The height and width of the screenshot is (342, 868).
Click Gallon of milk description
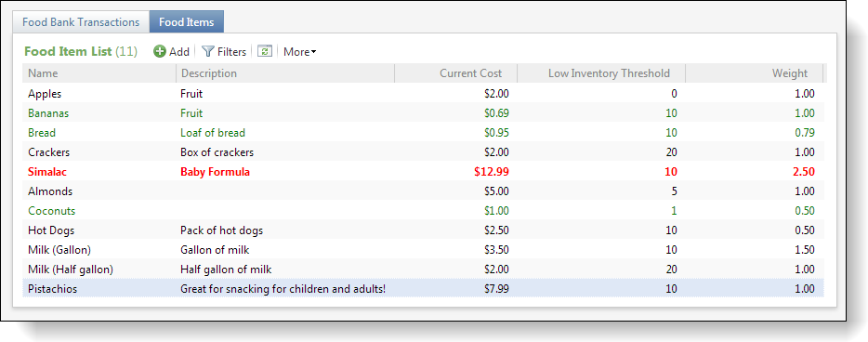pyautogui.click(x=215, y=250)
